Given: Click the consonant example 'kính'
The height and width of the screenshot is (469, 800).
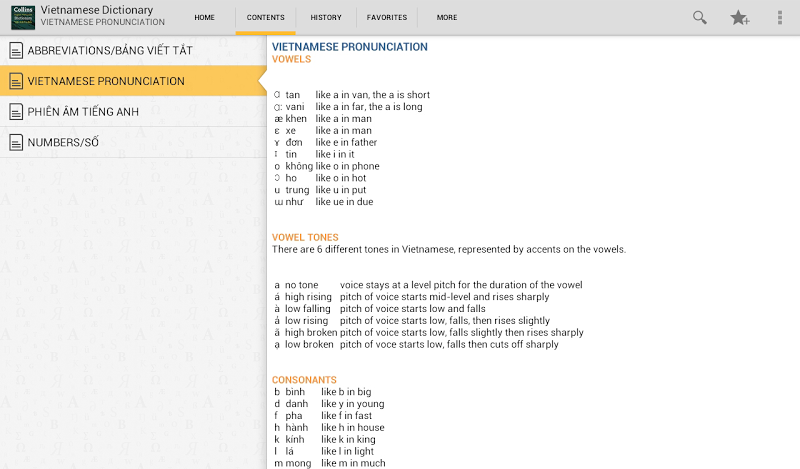Looking at the screenshot, I should pyautogui.click(x=295, y=439).
